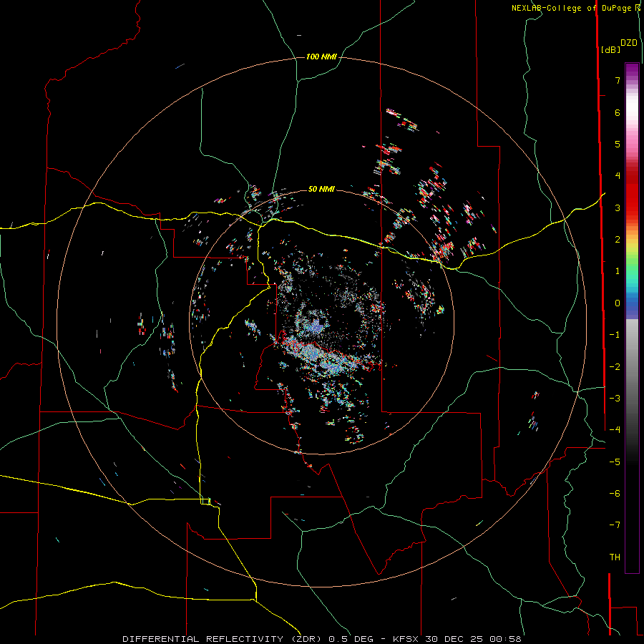
Task: Click the 3 value on the ZDR scale
Action: click(618, 208)
